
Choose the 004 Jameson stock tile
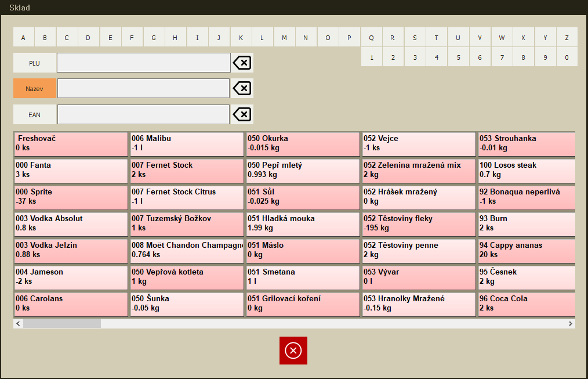[x=70, y=277]
